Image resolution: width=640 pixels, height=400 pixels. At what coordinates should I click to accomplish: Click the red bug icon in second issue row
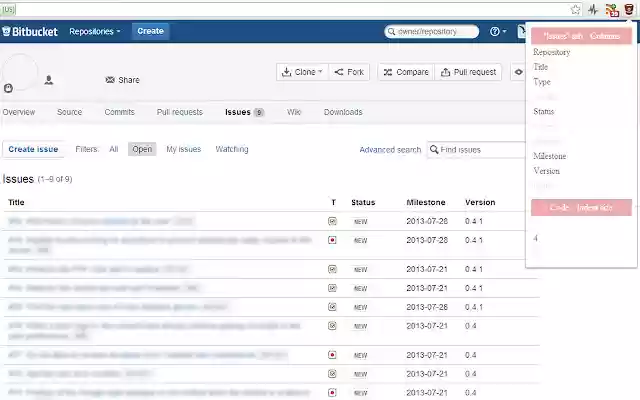[x=332, y=240]
